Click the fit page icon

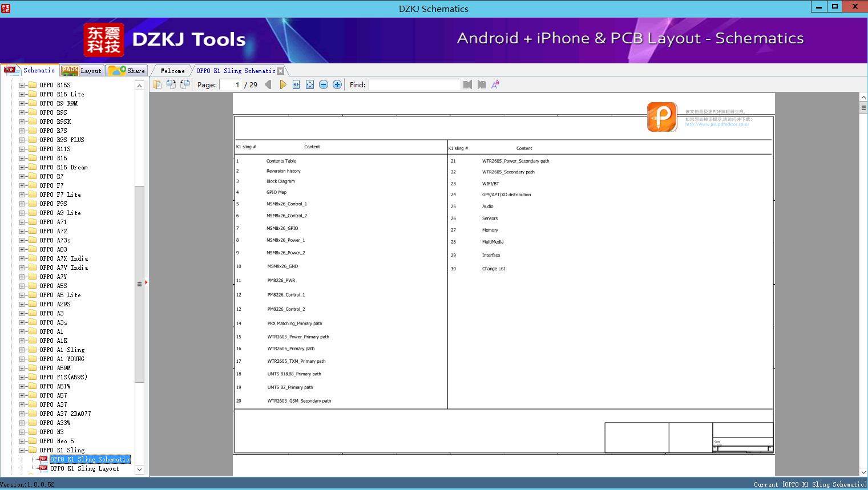[x=310, y=84]
